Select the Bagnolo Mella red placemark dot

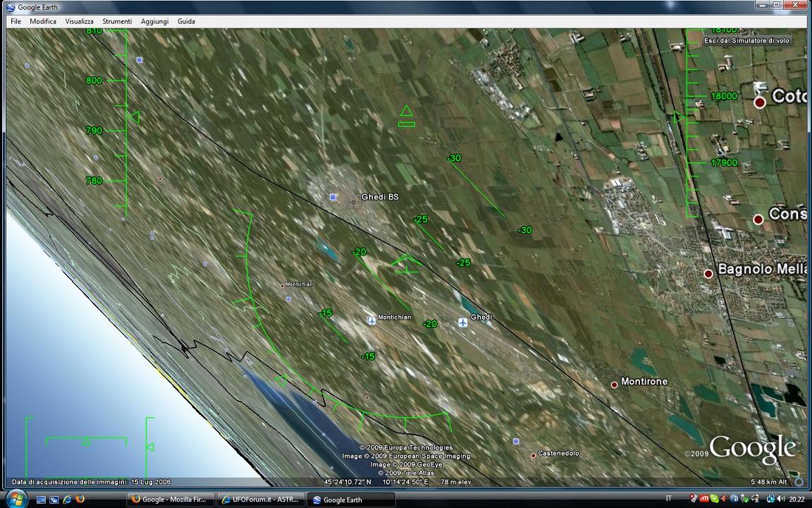708,274
